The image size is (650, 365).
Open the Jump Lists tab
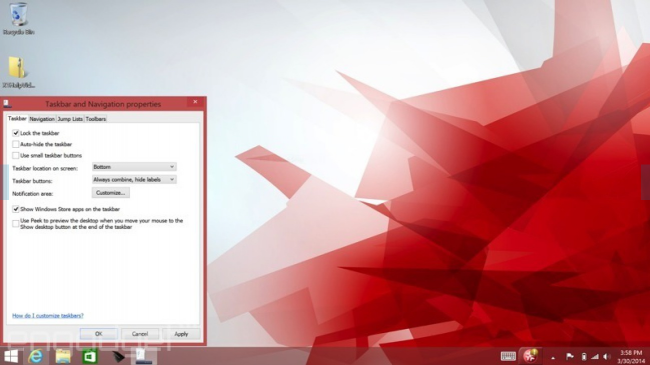coord(70,119)
